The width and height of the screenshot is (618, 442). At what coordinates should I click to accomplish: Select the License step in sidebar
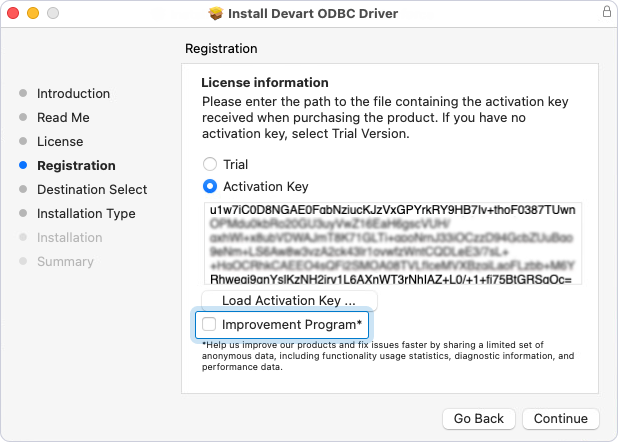(60, 142)
